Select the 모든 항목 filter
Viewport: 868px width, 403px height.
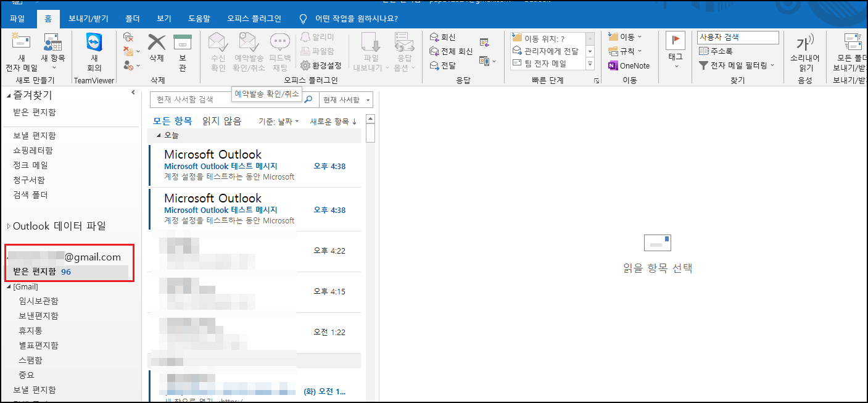coord(173,121)
